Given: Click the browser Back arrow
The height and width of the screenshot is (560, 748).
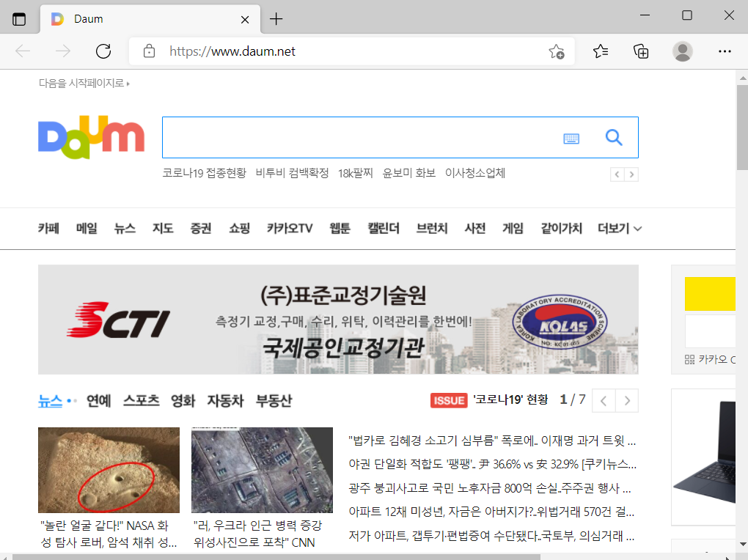Looking at the screenshot, I should [x=23, y=51].
